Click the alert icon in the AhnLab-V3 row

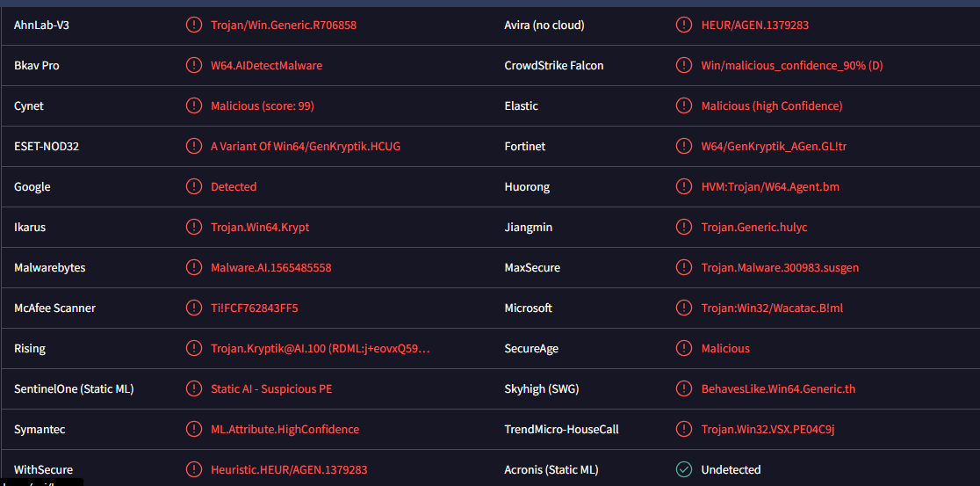(x=194, y=25)
